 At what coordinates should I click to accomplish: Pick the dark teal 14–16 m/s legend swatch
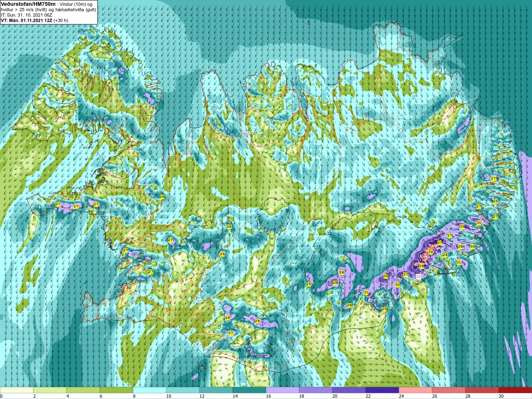point(249,390)
